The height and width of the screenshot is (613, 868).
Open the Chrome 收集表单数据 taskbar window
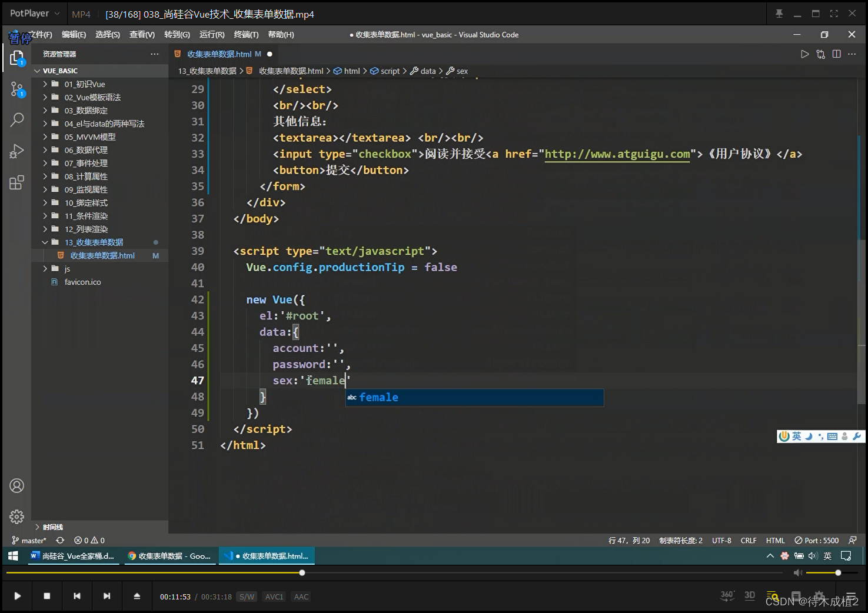(x=169, y=555)
